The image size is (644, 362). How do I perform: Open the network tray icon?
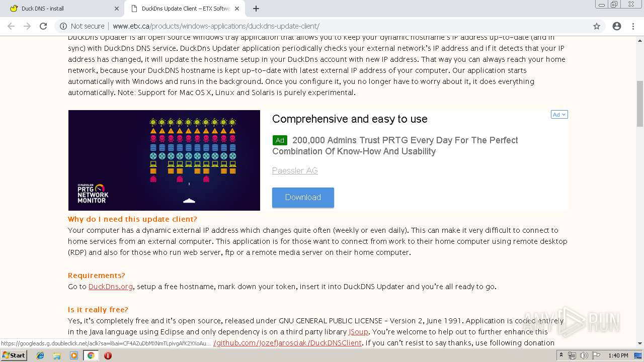point(572,355)
